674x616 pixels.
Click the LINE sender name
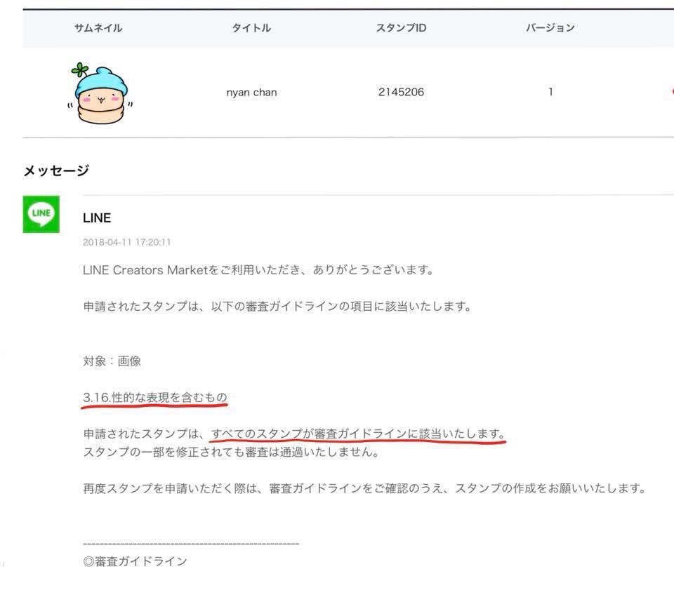(x=97, y=217)
